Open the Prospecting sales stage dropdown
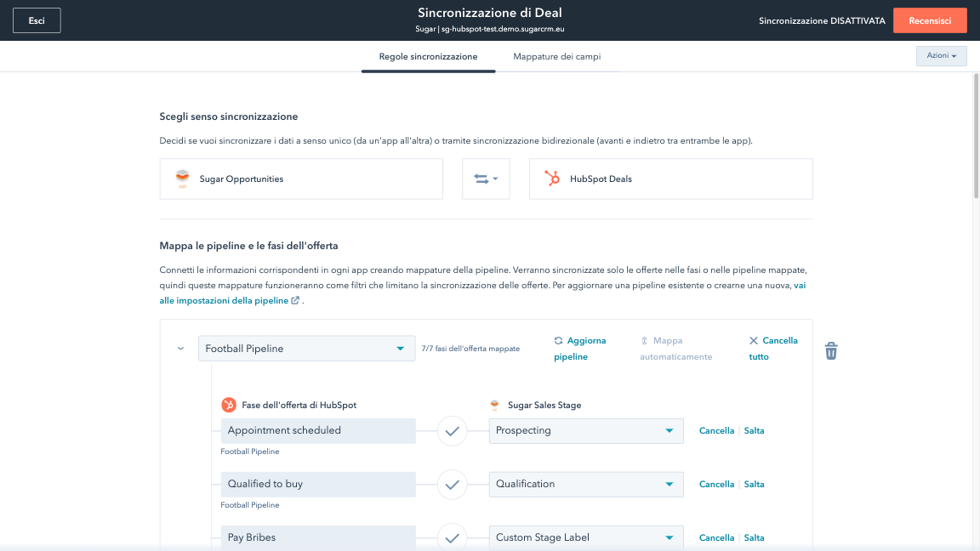 pyautogui.click(x=586, y=431)
